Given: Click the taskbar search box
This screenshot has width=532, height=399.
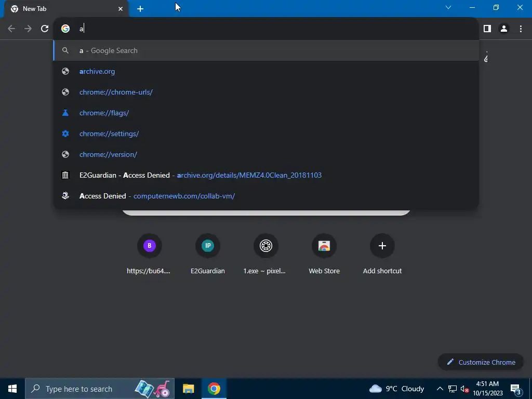Looking at the screenshot, I should tap(100, 389).
